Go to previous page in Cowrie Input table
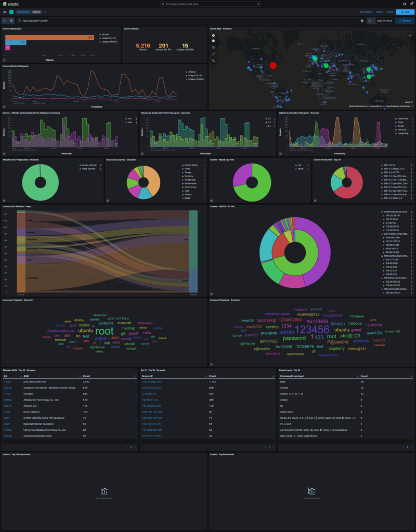The height and width of the screenshot is (532, 416). point(404,447)
